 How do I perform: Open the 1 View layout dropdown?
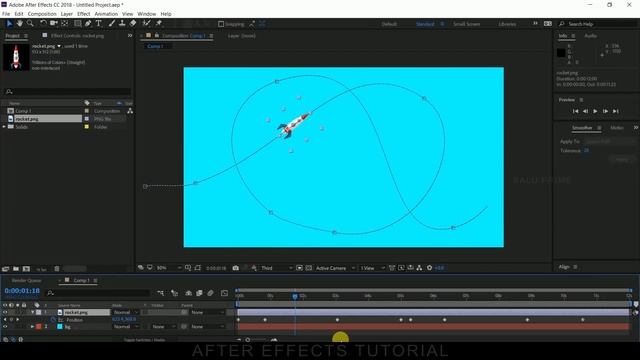[x=372, y=268]
